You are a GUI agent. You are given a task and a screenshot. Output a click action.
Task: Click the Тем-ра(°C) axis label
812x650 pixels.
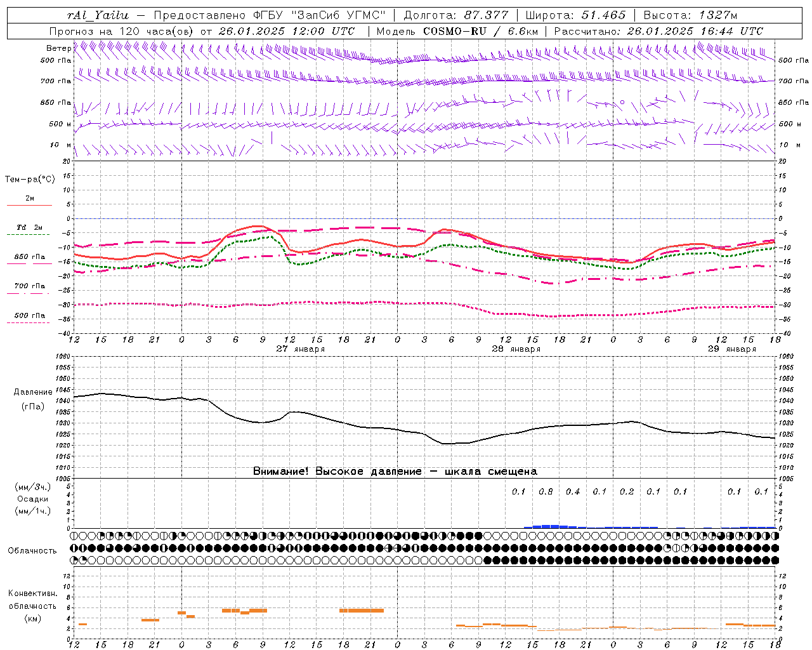[x=30, y=180]
